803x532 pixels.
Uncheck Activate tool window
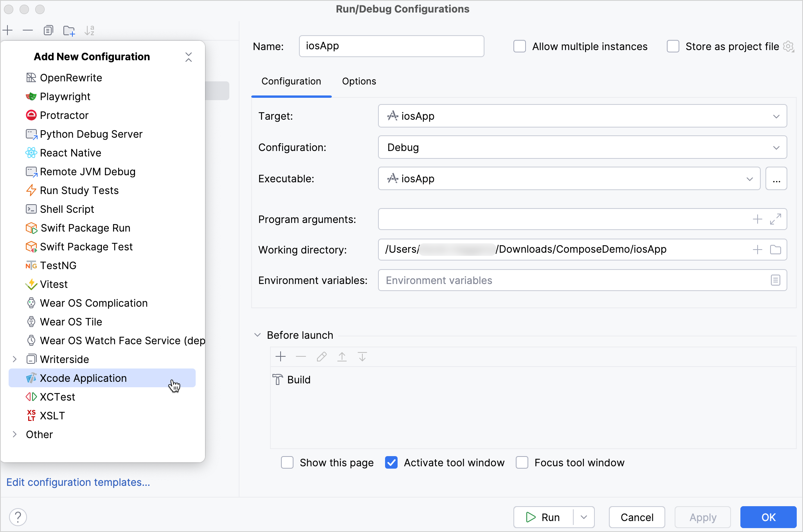point(391,462)
